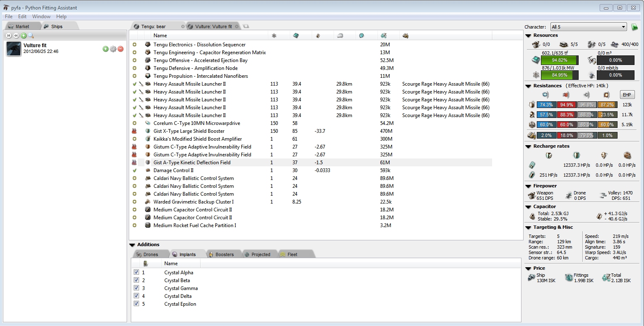Collapse the Additions panel
The image size is (644, 326).
pos(132,245)
